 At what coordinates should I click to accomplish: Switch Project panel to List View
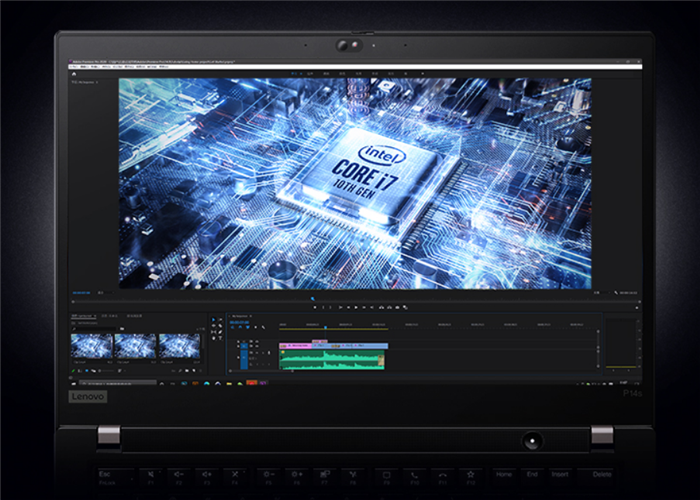[80, 371]
